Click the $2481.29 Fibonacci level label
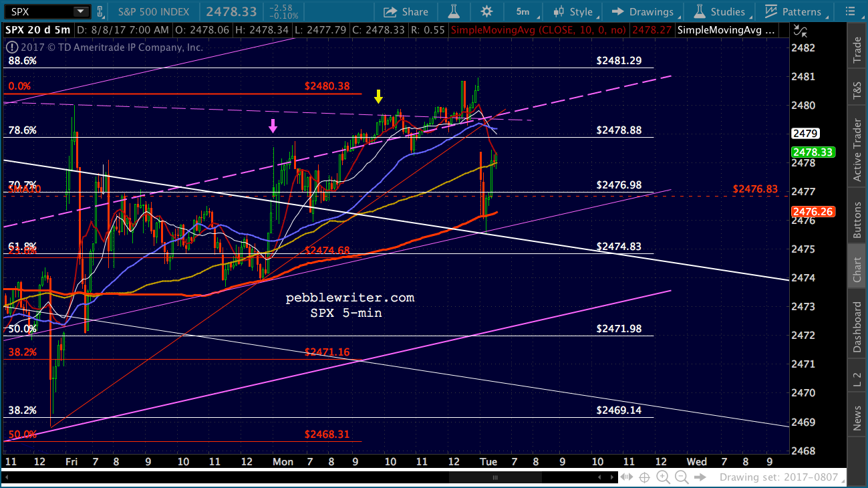868x488 pixels. tap(619, 60)
